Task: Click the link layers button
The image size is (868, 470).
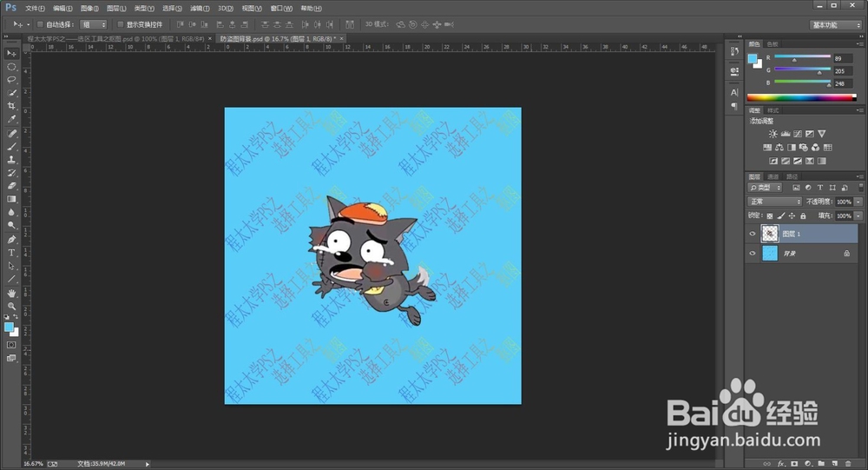Action: (x=766, y=463)
